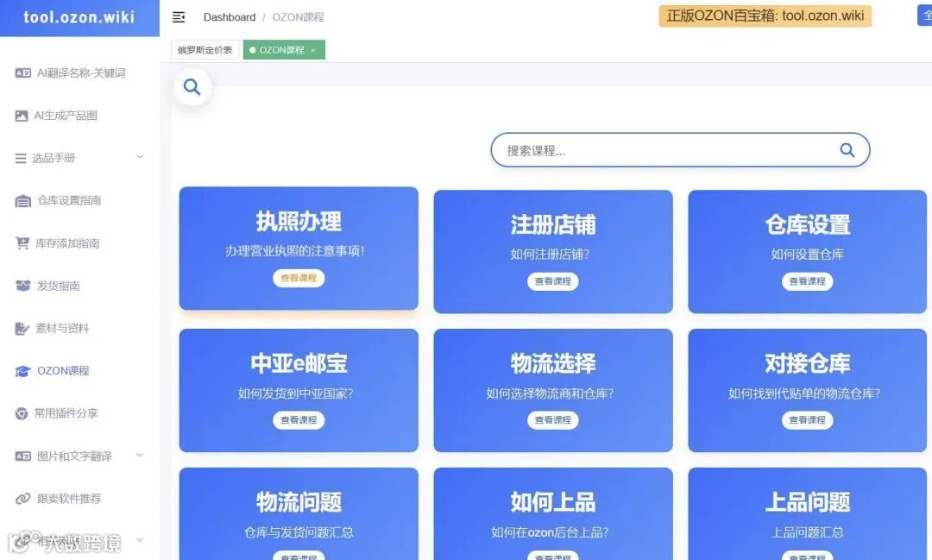Expand the 选品手册 submenu chevron
Image resolution: width=932 pixels, height=560 pixels.
click(140, 157)
